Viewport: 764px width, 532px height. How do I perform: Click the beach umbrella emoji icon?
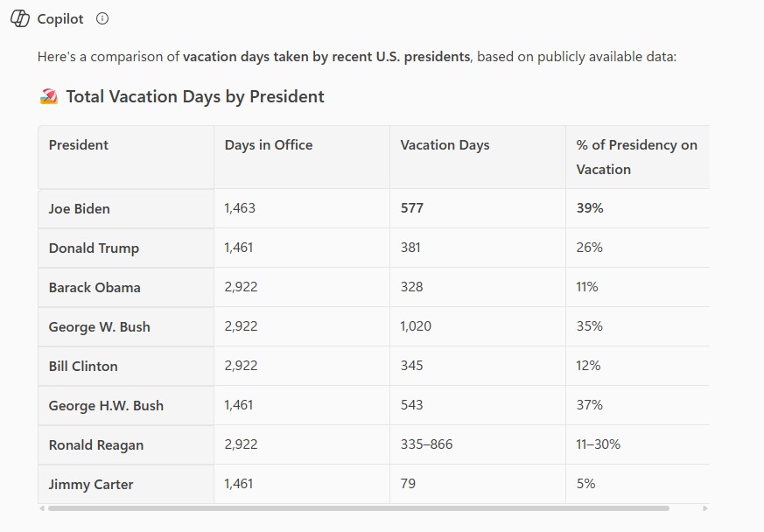click(49, 97)
